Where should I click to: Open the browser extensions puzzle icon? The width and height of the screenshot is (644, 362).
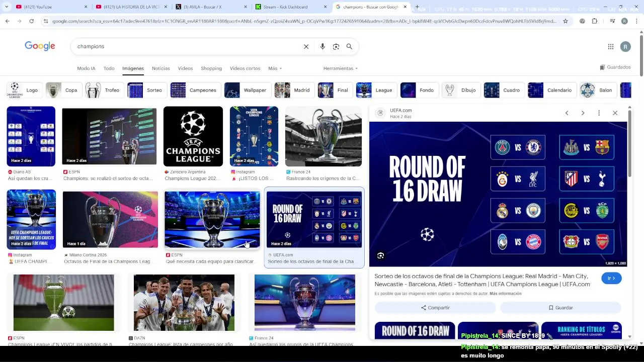[x=595, y=21]
